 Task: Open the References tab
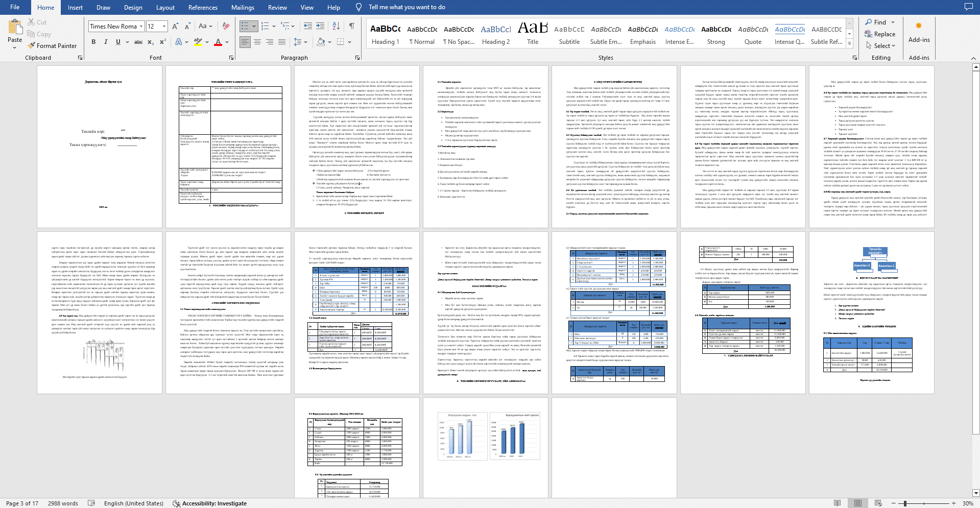pyautogui.click(x=203, y=7)
